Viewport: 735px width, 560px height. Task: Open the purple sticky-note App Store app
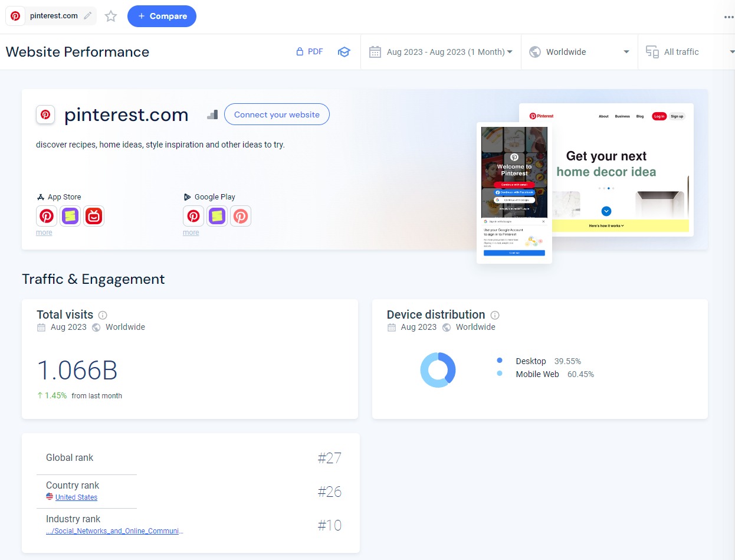[x=70, y=216]
